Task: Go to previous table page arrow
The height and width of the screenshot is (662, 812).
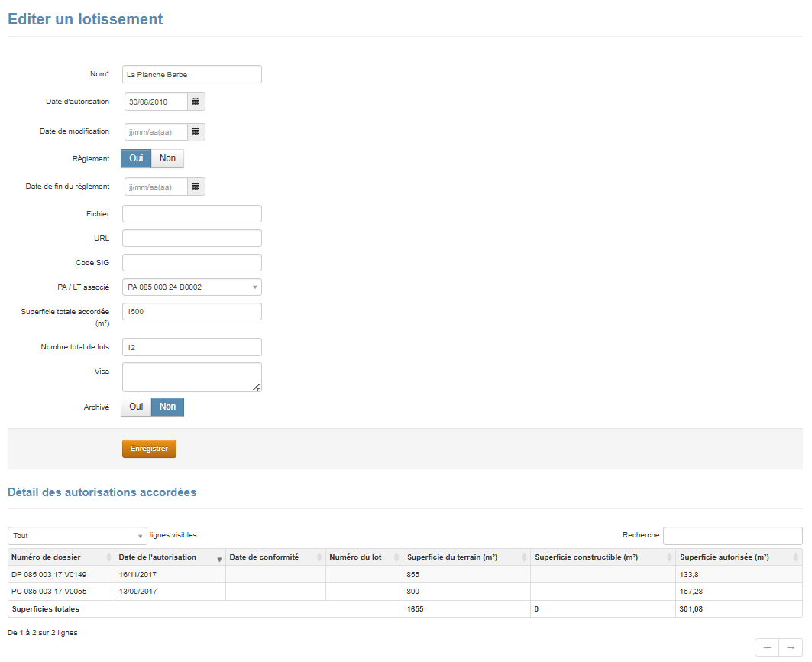Action: point(767,647)
